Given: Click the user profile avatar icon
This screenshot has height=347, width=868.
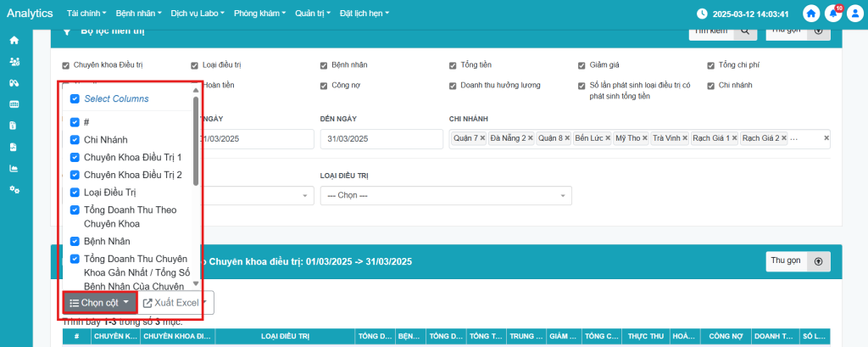Looking at the screenshot, I should pyautogui.click(x=854, y=14).
